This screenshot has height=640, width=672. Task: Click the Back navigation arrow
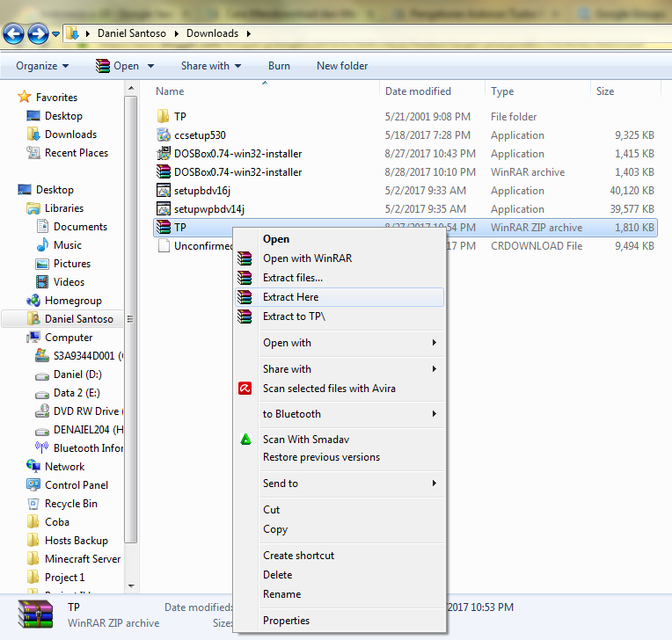13,33
